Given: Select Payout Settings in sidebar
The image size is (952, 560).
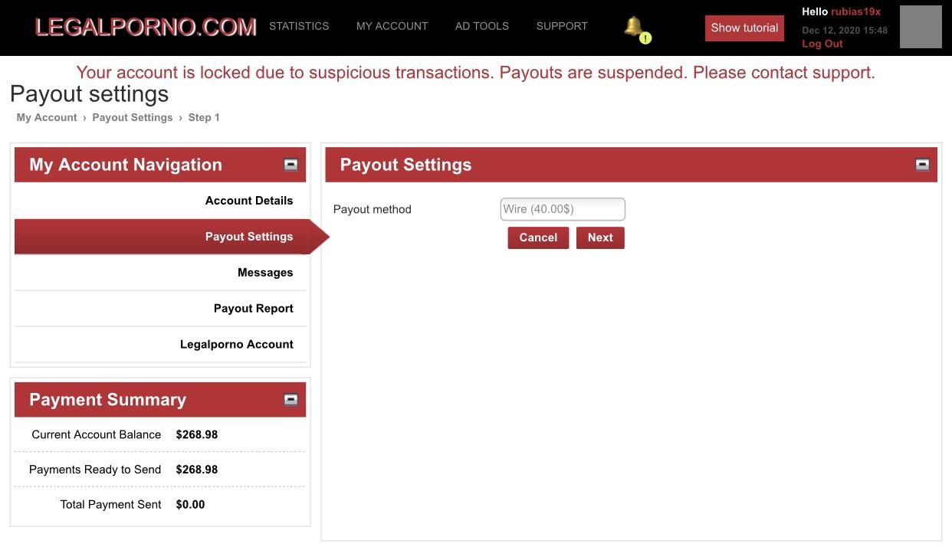Looking at the screenshot, I should coord(248,237).
